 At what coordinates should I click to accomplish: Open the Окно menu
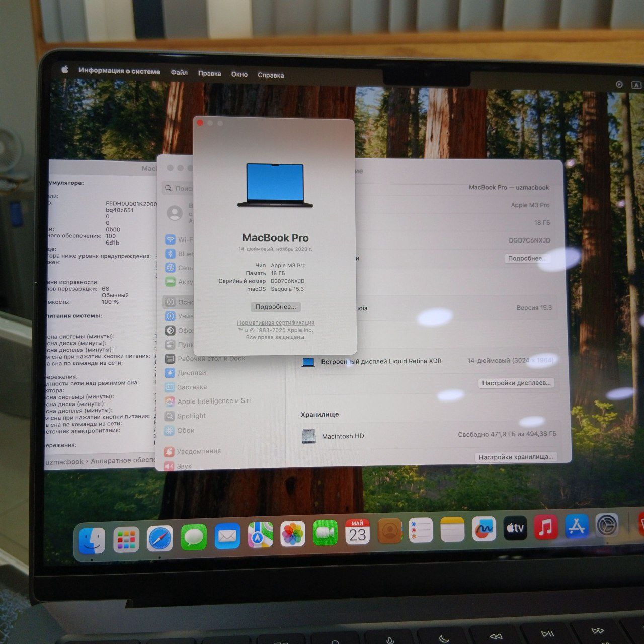pyautogui.click(x=239, y=74)
